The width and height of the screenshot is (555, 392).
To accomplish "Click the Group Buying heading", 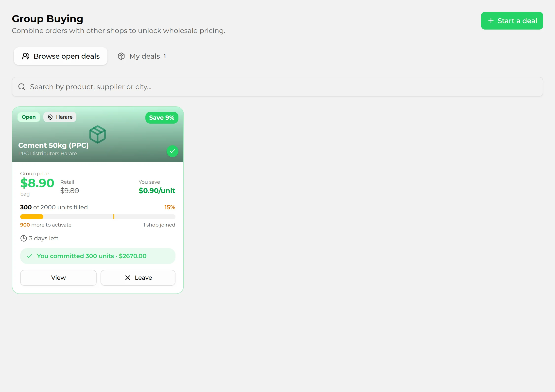I will tap(48, 19).
